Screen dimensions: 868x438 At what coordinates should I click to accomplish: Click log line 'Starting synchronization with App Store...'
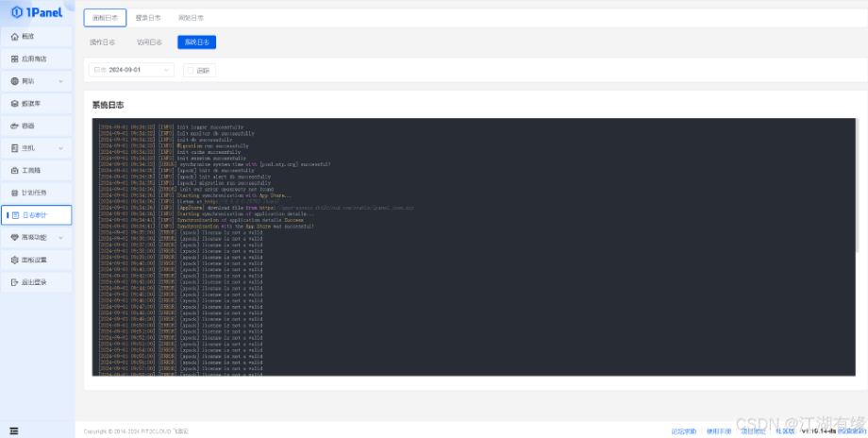tap(195, 195)
